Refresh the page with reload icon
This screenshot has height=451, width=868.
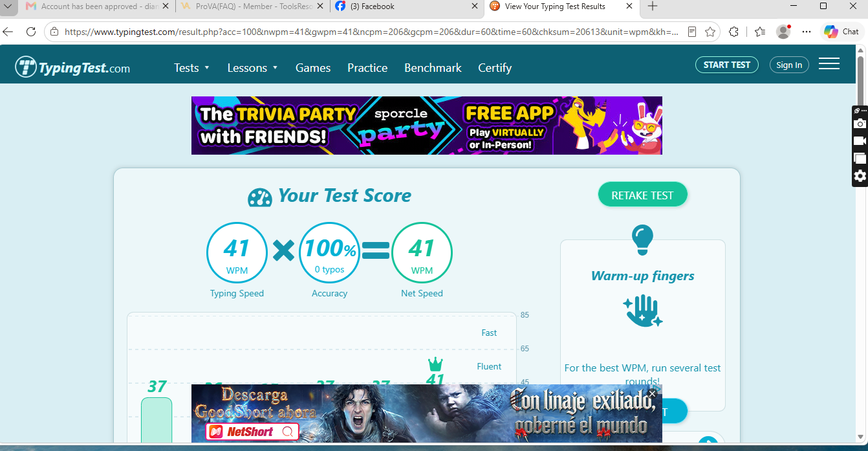[x=30, y=31]
